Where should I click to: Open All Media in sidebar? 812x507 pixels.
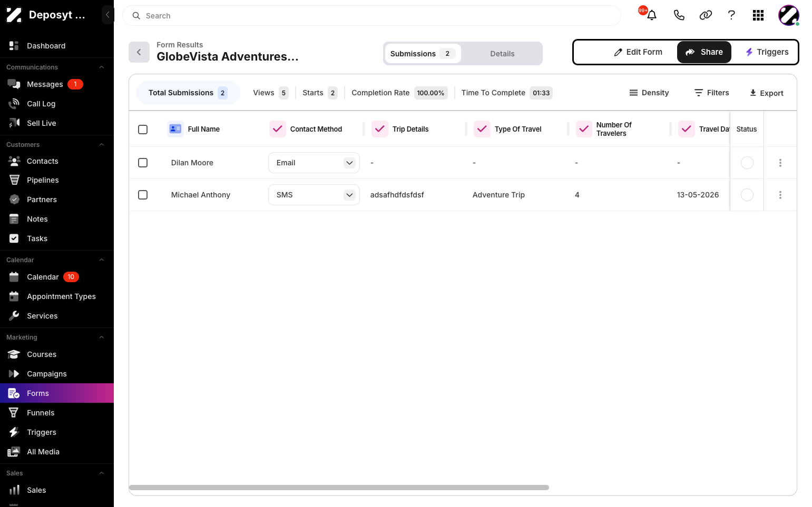57,452
